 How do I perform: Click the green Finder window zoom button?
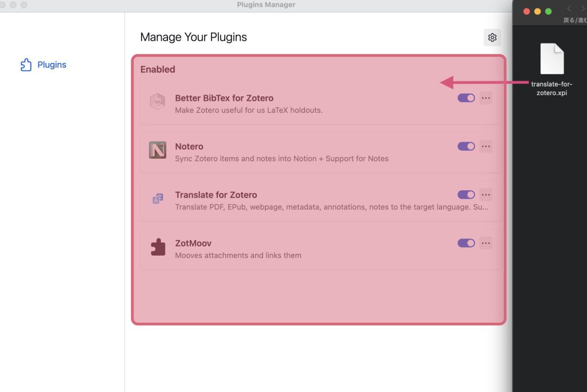(548, 11)
